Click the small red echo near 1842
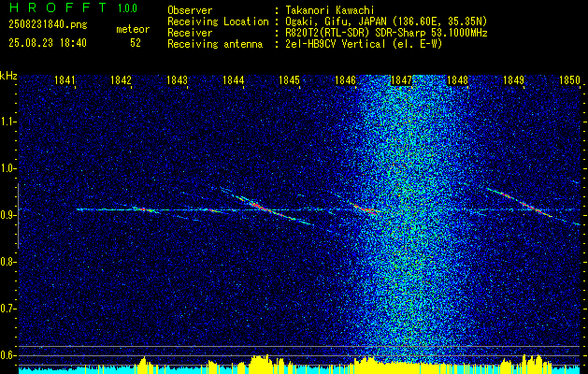This screenshot has height=374, width=588. [146, 209]
